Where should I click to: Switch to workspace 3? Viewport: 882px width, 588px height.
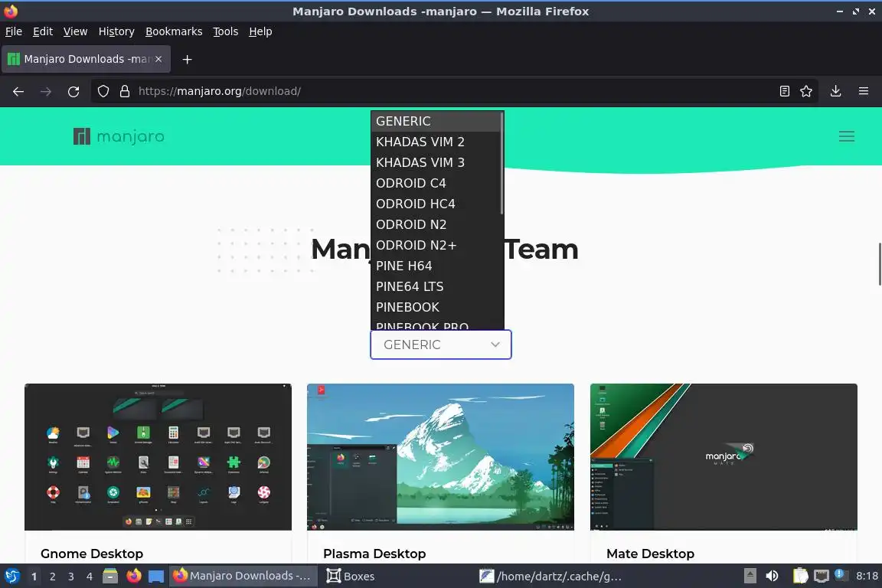pyautogui.click(x=71, y=577)
